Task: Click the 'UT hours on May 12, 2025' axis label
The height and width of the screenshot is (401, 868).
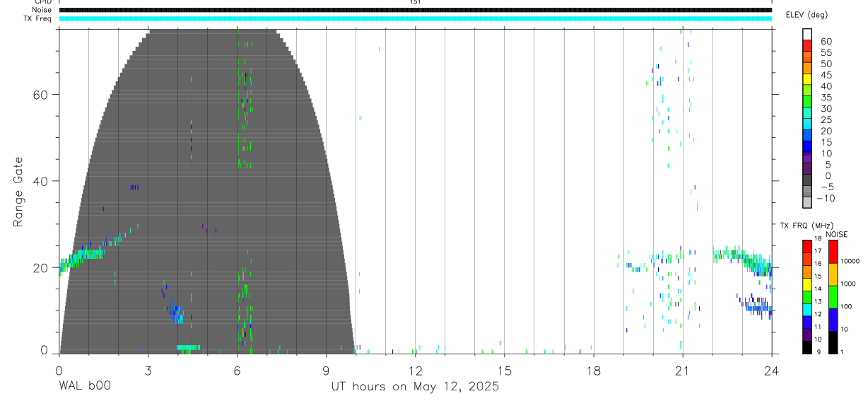Action: (415, 387)
